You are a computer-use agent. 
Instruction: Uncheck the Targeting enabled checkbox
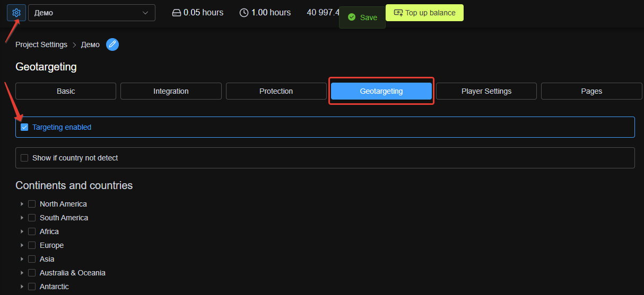tap(24, 127)
